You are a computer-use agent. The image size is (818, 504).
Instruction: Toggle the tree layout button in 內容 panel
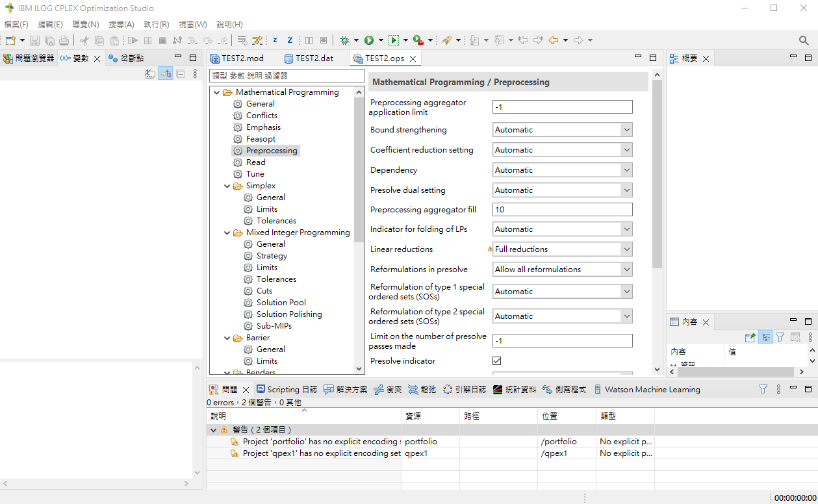765,338
